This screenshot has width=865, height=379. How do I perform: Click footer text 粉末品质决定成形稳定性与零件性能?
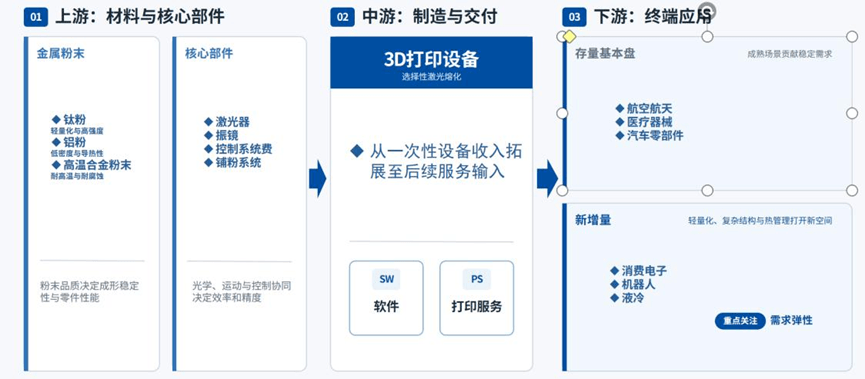click(x=89, y=292)
